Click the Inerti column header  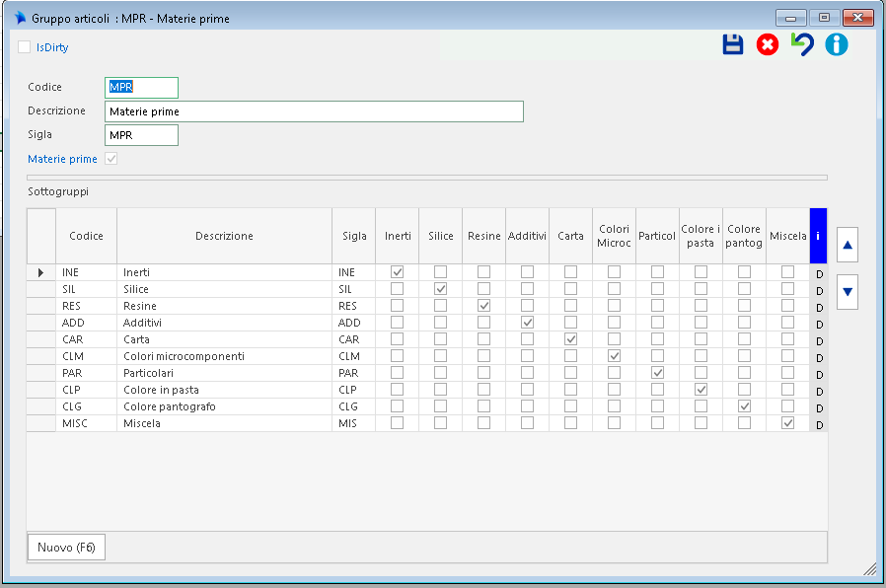pyautogui.click(x=398, y=236)
